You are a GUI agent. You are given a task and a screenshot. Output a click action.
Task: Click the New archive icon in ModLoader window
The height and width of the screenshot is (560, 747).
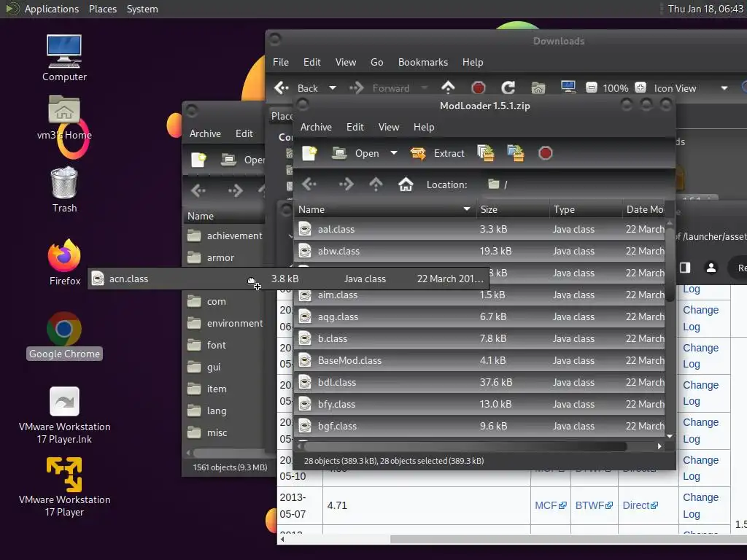point(309,153)
